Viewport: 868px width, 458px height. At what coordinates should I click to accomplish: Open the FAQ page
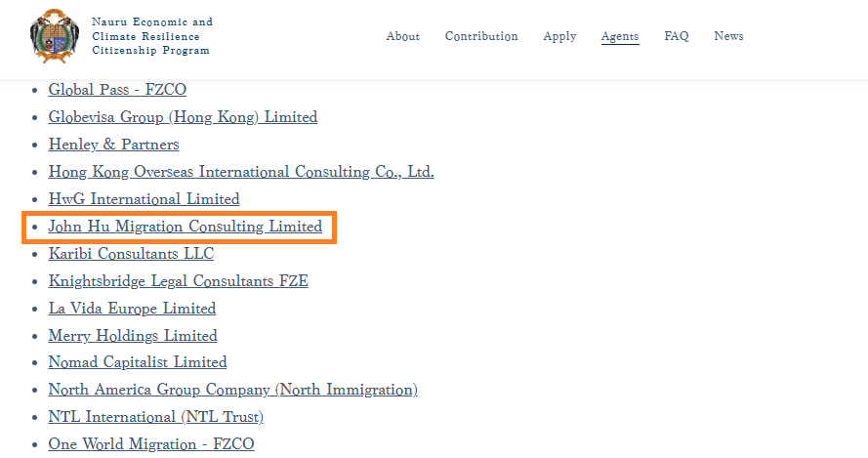[x=677, y=36]
